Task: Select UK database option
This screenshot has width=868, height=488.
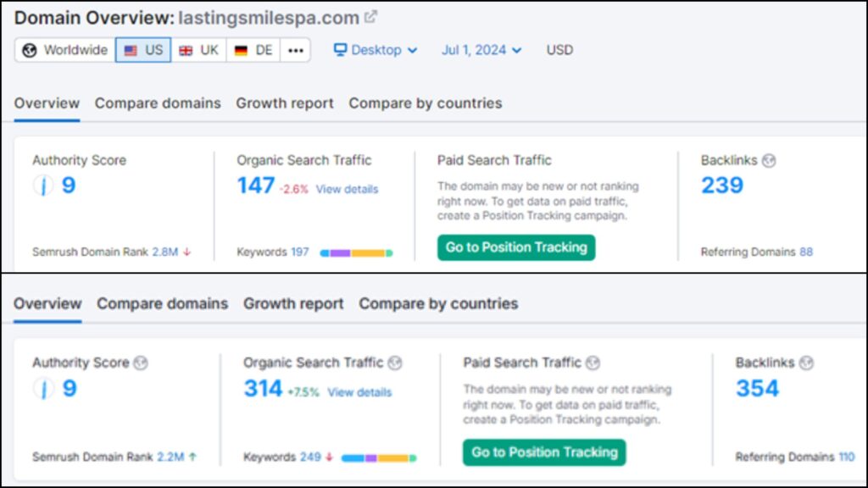Action: pyautogui.click(x=198, y=50)
